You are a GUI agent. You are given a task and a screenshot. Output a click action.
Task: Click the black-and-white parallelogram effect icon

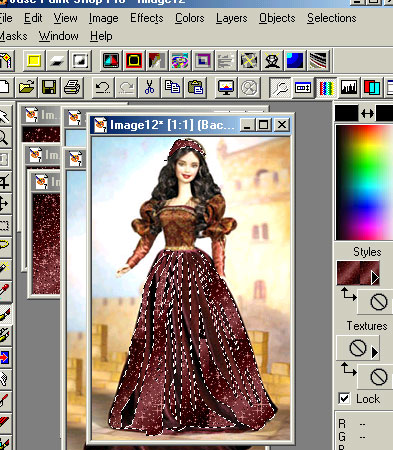pyautogui.click(x=57, y=61)
